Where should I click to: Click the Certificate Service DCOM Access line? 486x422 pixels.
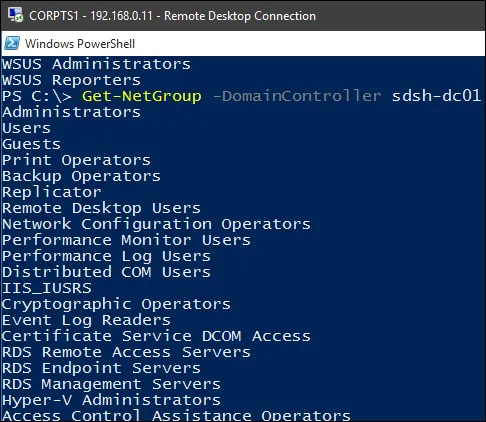pos(156,336)
